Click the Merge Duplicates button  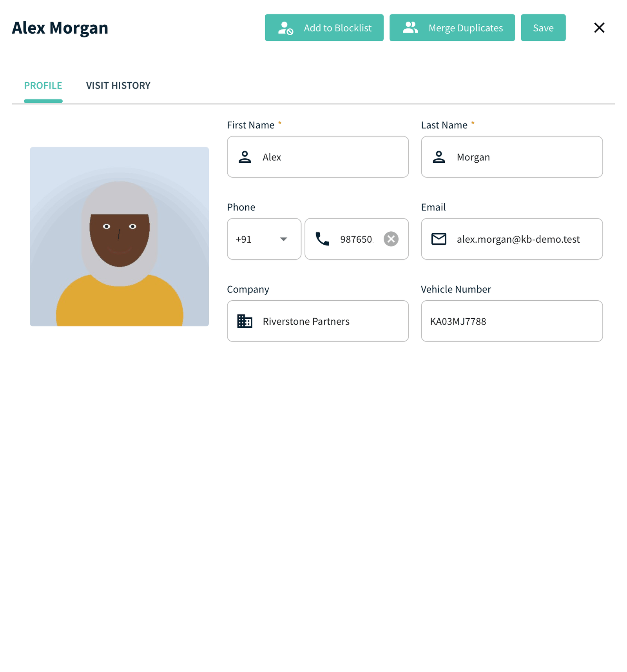click(x=452, y=28)
